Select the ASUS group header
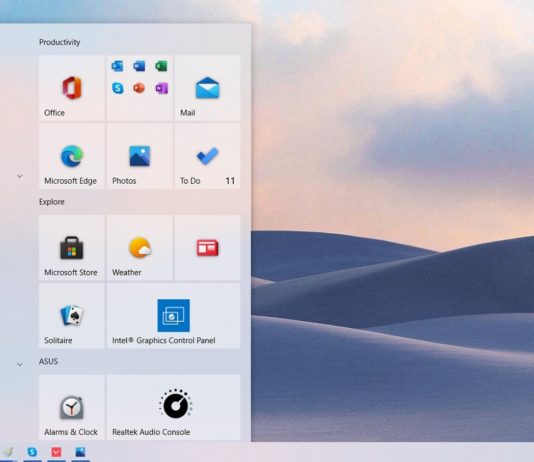This screenshot has width=534, height=462. 48,361
